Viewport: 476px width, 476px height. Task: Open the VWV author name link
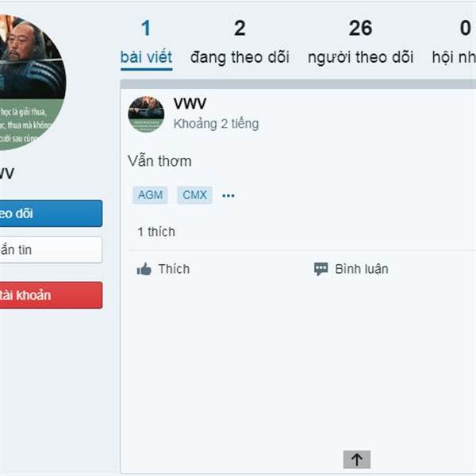[190, 104]
